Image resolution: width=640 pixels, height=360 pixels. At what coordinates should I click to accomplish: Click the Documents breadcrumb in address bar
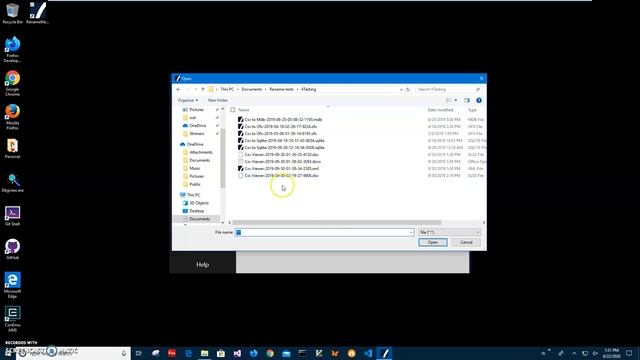click(x=251, y=89)
